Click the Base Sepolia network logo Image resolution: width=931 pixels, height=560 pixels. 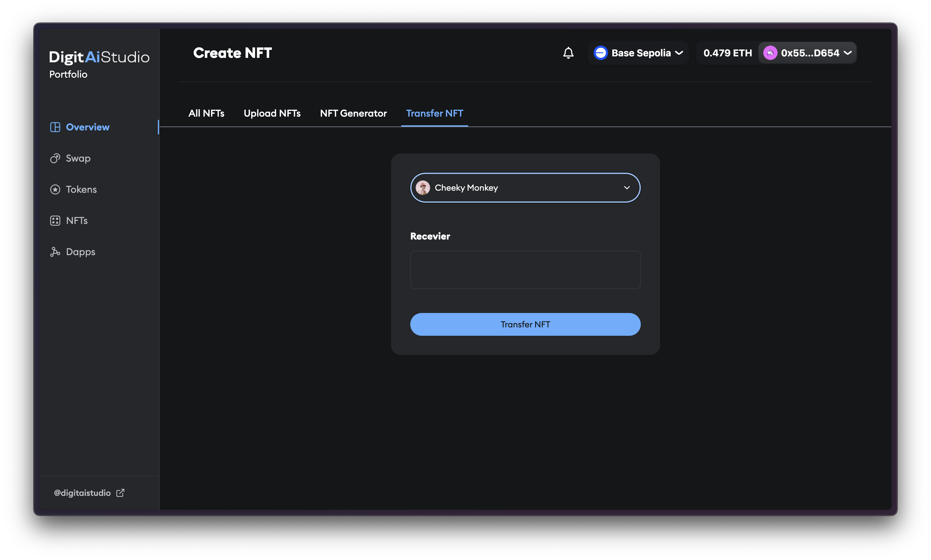(600, 53)
